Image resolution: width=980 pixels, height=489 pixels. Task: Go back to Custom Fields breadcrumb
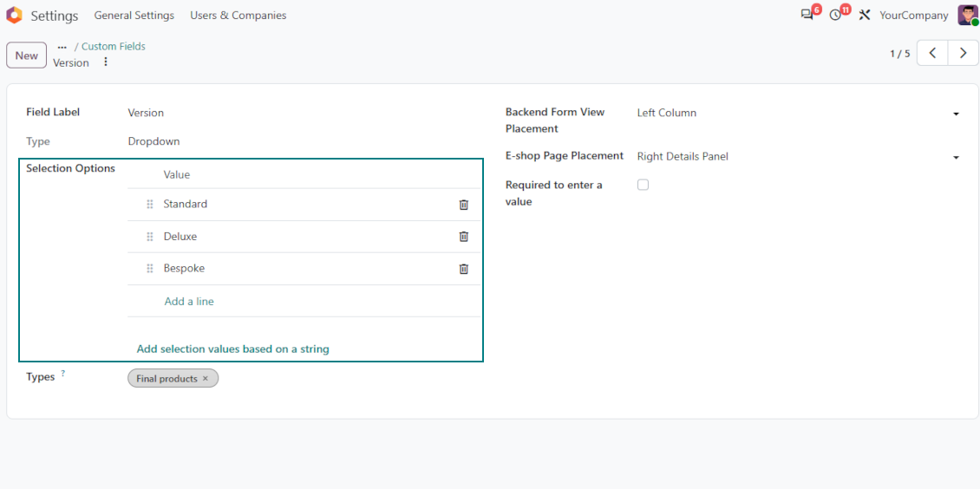[x=114, y=46]
